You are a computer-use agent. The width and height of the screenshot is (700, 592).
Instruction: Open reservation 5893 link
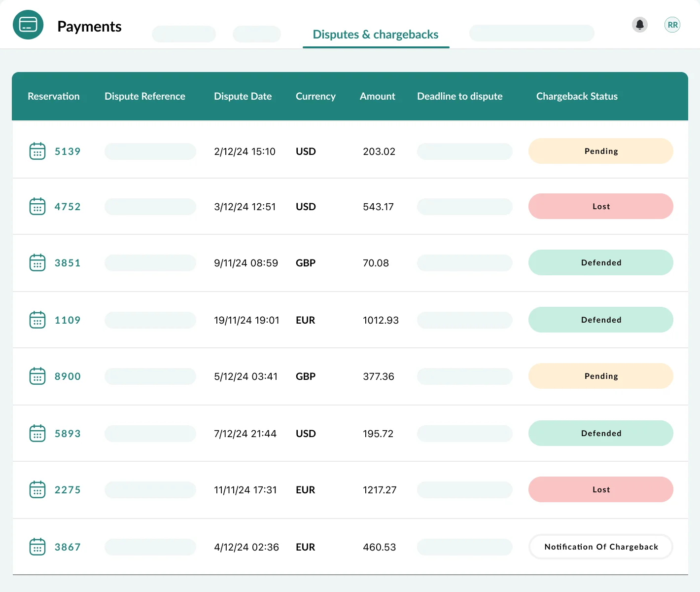68,434
